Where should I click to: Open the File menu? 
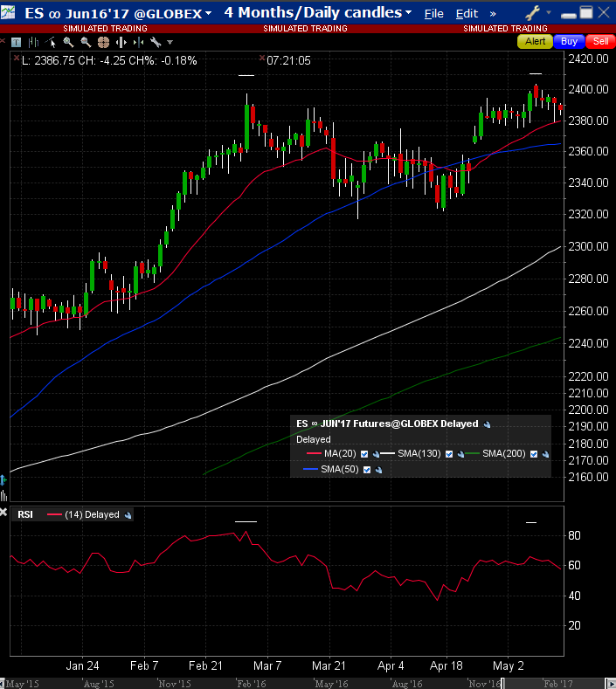[433, 14]
